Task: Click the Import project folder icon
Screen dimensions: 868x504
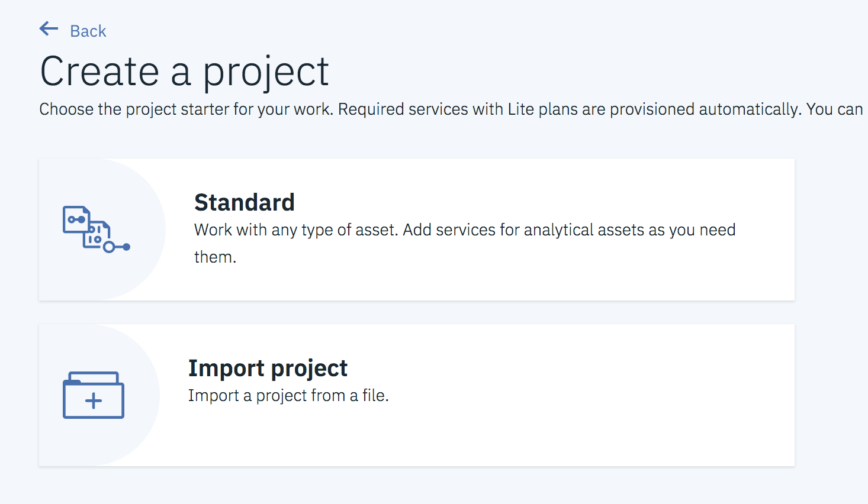Action: tap(94, 395)
